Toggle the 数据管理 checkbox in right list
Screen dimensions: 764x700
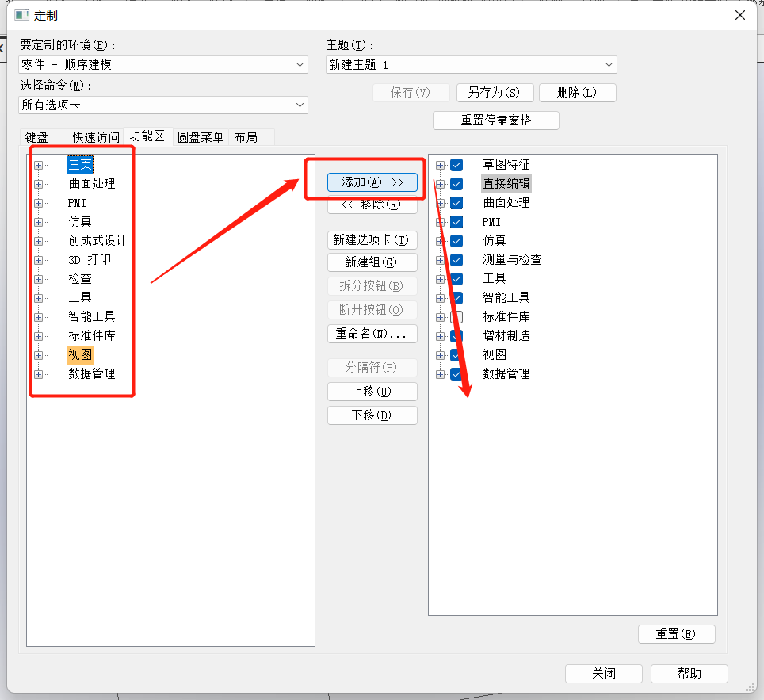tap(456, 374)
